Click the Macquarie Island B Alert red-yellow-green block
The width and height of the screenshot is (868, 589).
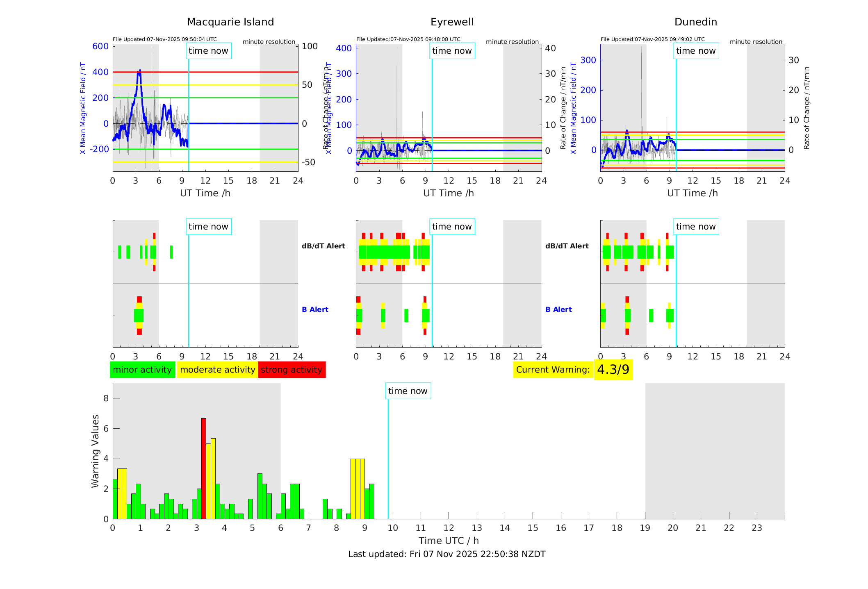coord(139,316)
